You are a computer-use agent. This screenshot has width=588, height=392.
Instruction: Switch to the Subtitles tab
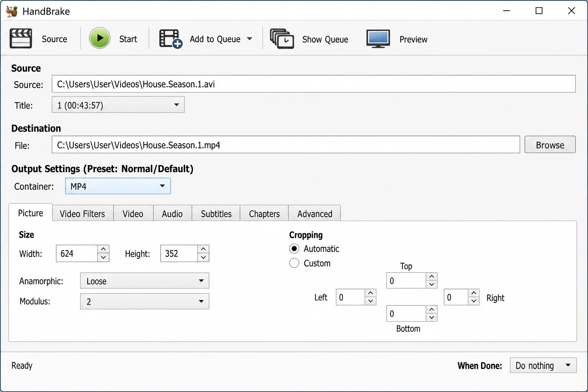[x=216, y=214]
